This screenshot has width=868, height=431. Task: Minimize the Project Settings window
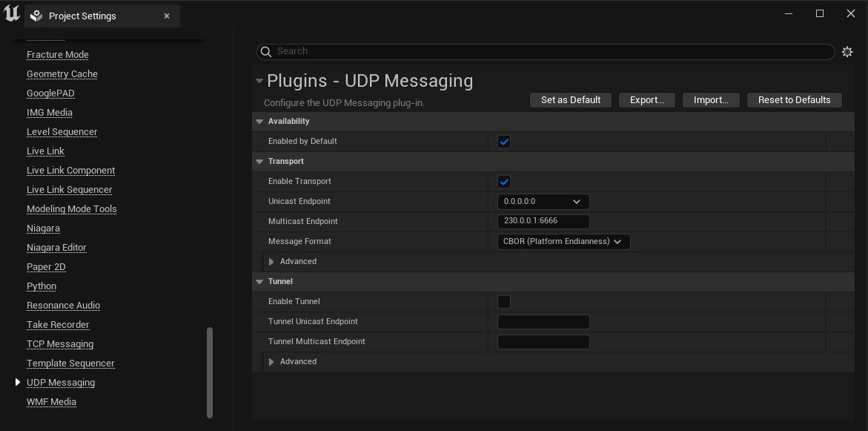(x=789, y=14)
